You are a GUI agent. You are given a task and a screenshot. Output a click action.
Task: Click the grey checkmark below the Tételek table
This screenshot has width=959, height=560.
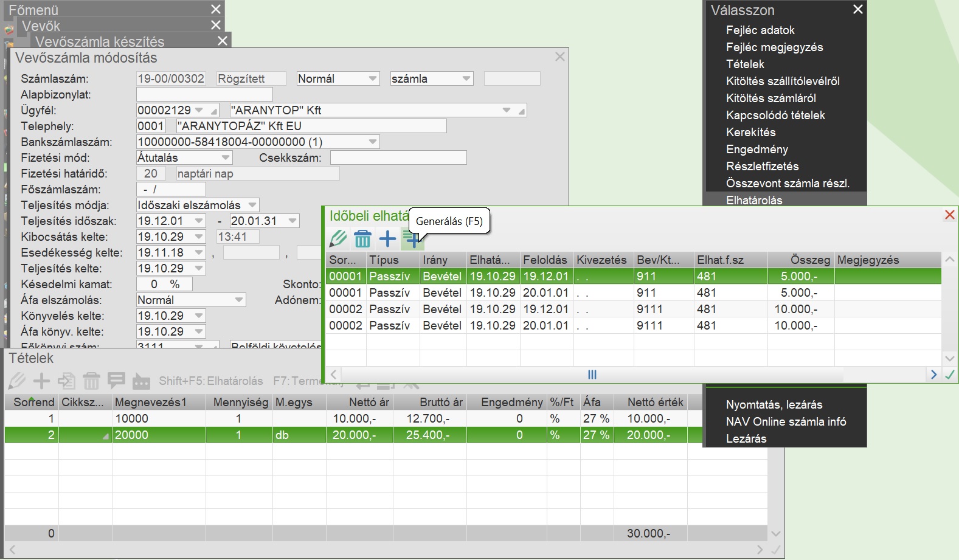776,550
